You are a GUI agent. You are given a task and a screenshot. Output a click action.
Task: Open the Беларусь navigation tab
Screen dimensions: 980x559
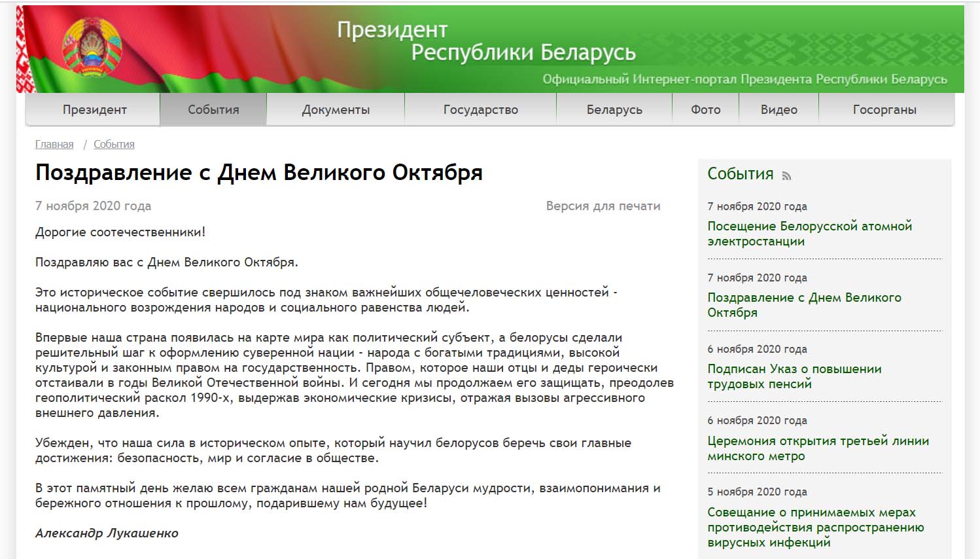(x=614, y=109)
